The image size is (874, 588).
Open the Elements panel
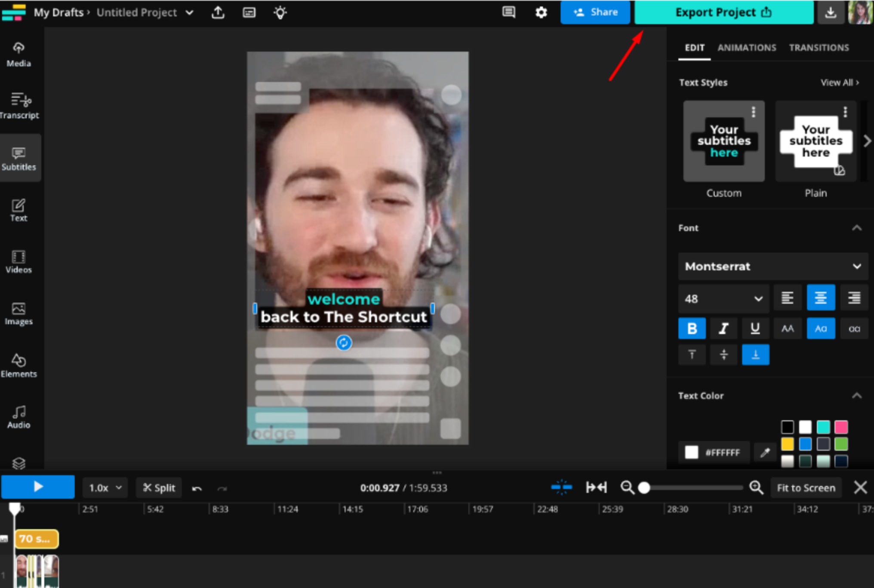coord(20,365)
